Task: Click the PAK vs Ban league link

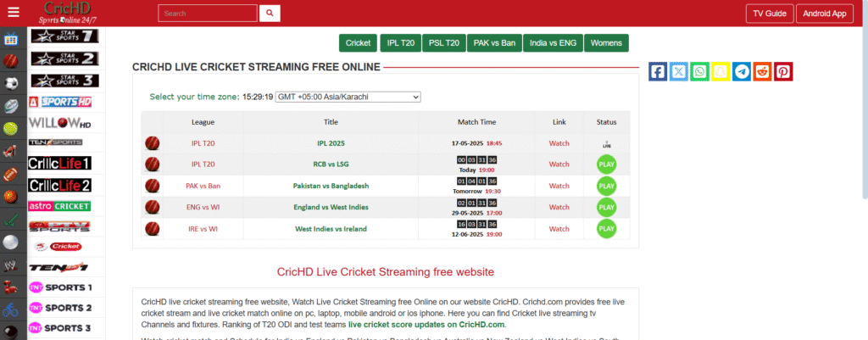Action: pyautogui.click(x=203, y=186)
